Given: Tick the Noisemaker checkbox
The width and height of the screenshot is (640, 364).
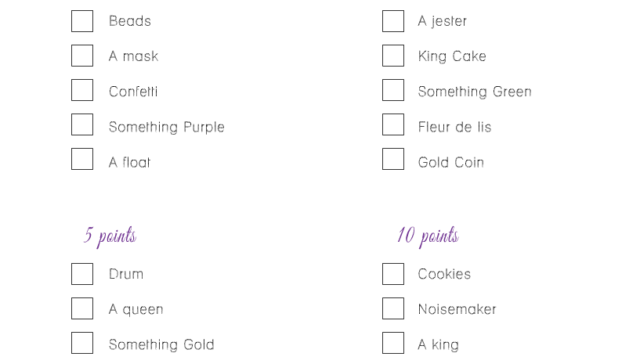Looking at the screenshot, I should [x=393, y=308].
